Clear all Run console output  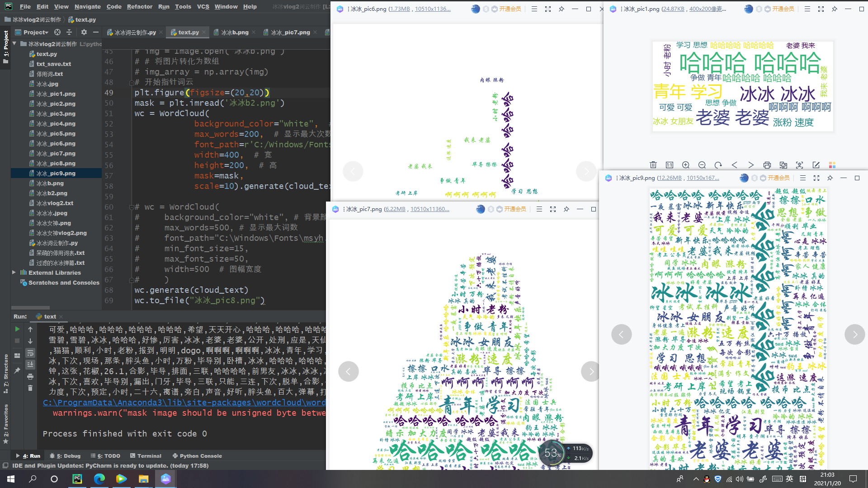point(30,388)
